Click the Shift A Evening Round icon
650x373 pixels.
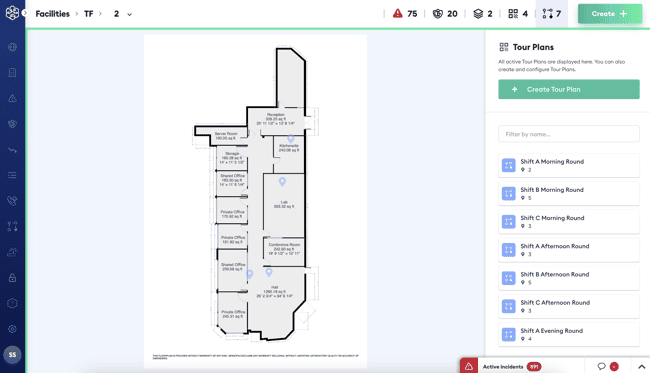(x=509, y=334)
